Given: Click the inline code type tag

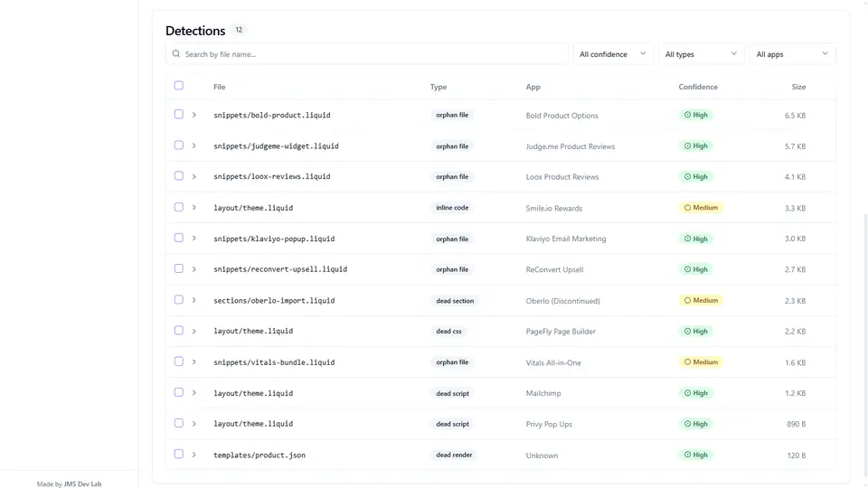Looking at the screenshot, I should pos(452,208).
